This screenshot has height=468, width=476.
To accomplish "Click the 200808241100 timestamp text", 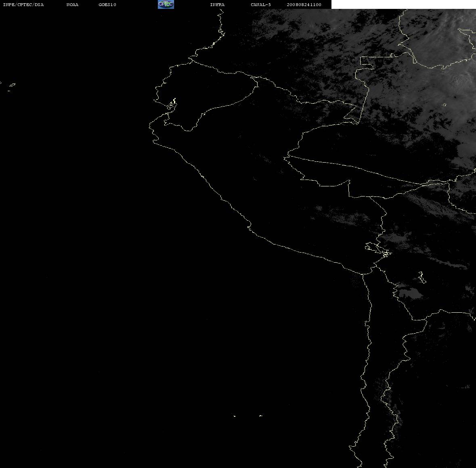I will (x=304, y=4).
